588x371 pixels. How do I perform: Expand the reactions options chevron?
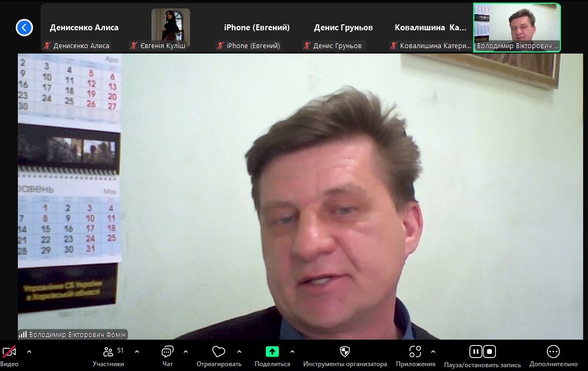(239, 352)
